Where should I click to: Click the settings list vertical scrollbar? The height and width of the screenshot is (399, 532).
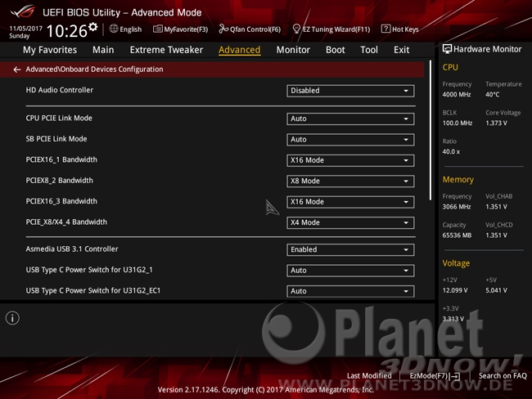(431, 131)
